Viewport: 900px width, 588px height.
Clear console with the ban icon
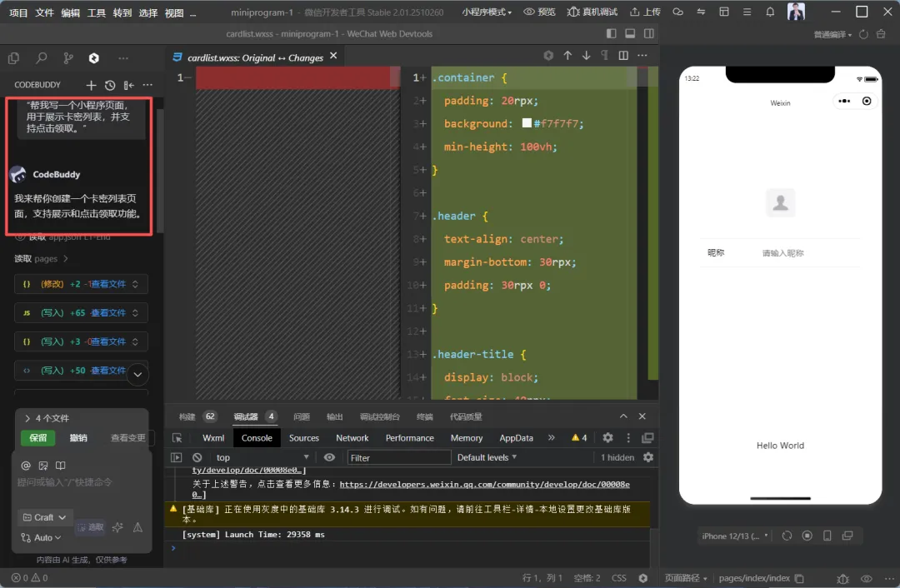197,457
